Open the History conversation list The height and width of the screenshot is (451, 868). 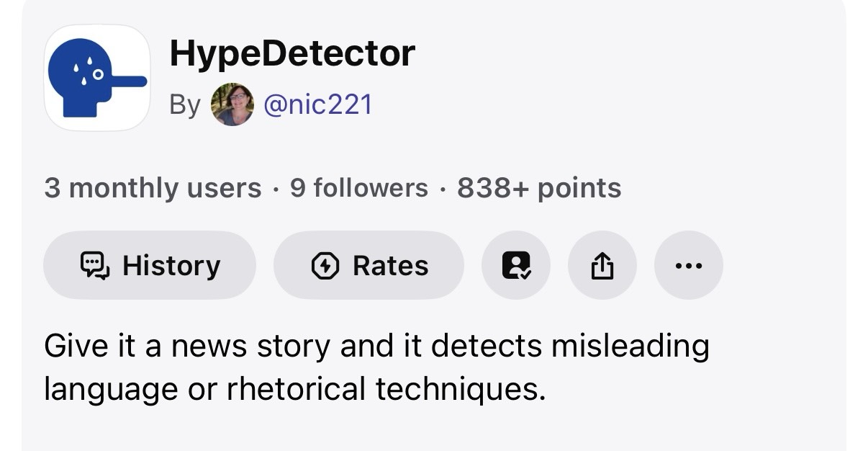coord(149,265)
